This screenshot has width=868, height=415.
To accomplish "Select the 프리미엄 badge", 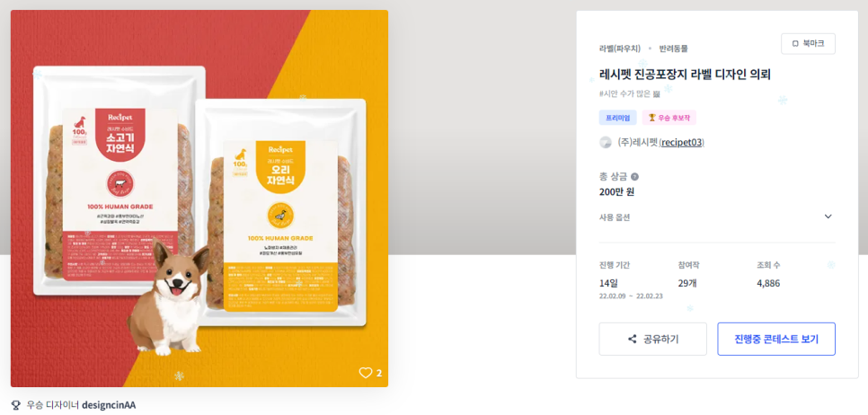I will [618, 118].
